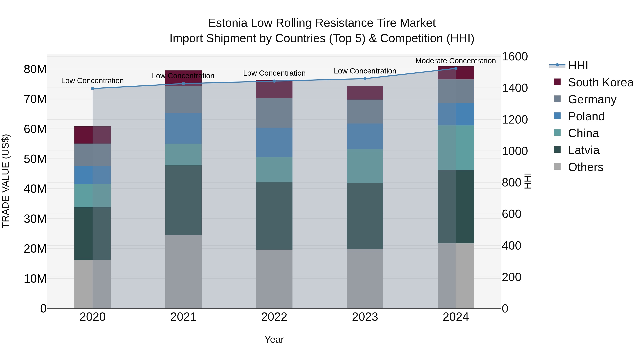
Task: Click the 2024 x-axis tick label
Action: (x=456, y=317)
